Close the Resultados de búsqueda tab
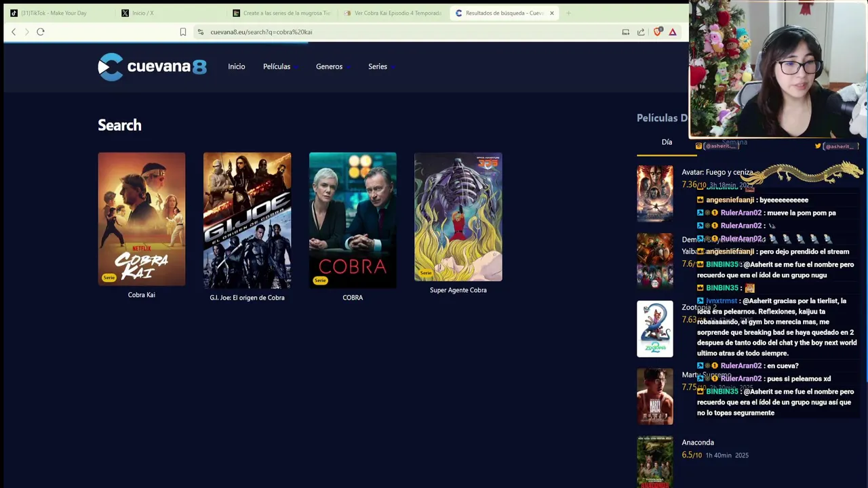This screenshot has height=488, width=868. click(552, 13)
